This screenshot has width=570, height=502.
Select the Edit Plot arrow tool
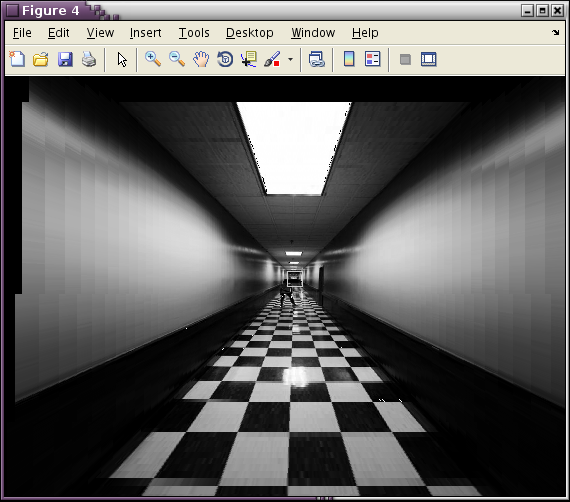point(122,60)
